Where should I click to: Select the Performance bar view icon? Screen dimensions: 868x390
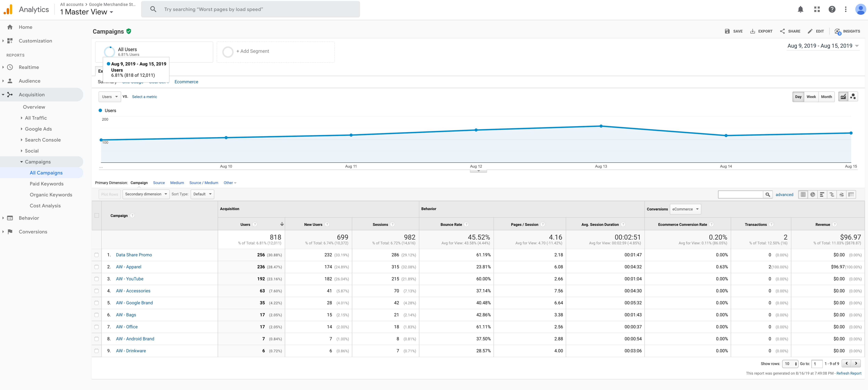[822, 195]
